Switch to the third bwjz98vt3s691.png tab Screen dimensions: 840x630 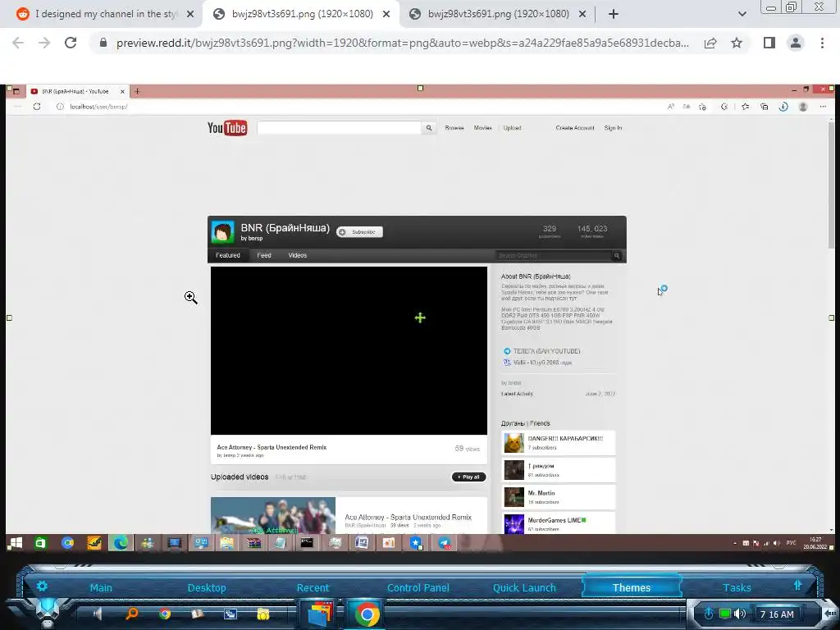tap(498, 14)
